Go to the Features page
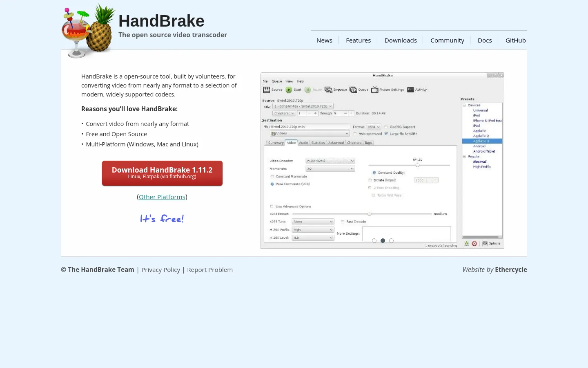Viewport: 588px width, 368px height. 358,40
